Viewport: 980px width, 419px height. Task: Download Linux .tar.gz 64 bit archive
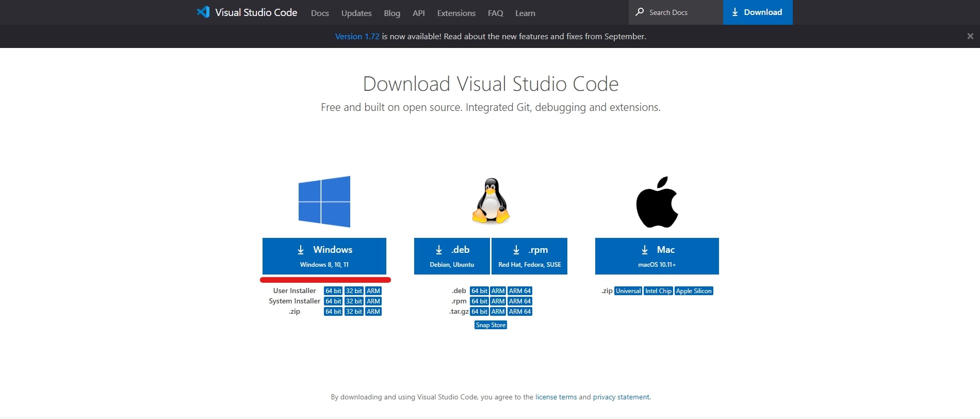pyautogui.click(x=479, y=312)
